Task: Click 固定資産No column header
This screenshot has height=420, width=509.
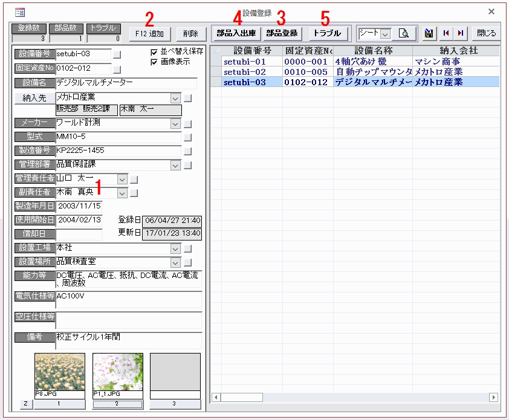Action: 308,51
